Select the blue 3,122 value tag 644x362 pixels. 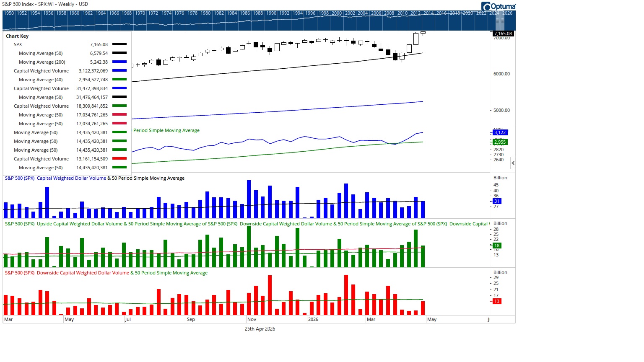(500, 132)
